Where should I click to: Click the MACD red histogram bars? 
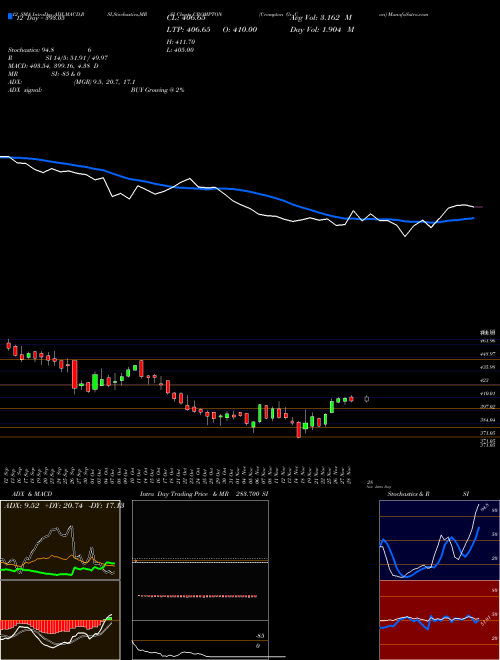(x=51, y=626)
